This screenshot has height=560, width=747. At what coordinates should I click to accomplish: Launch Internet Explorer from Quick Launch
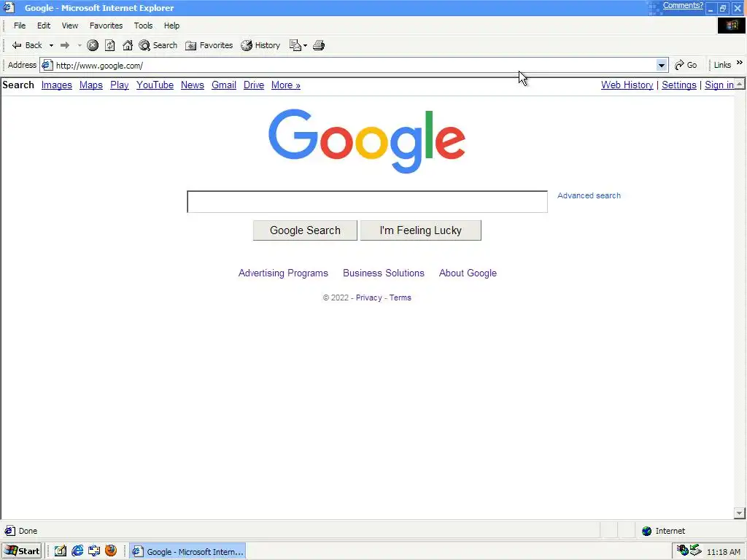tap(77, 551)
